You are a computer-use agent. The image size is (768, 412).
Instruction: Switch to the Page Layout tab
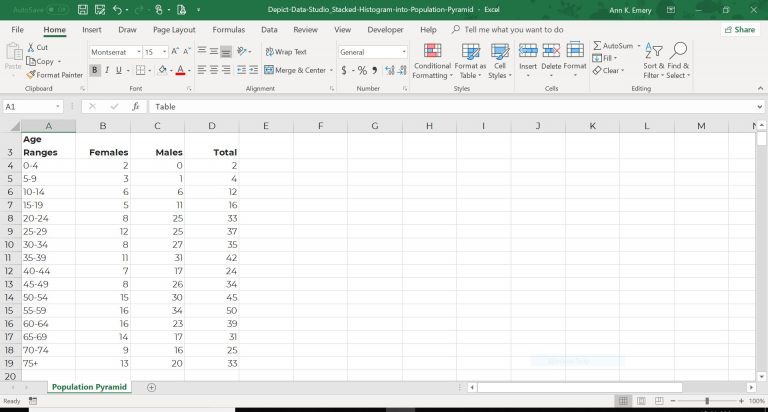click(x=174, y=30)
